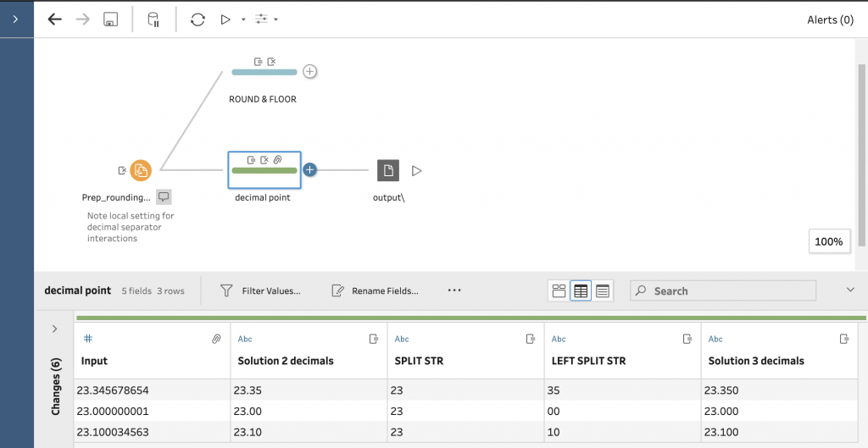868x448 pixels.
Task: Click the save flow icon
Action: pos(110,19)
